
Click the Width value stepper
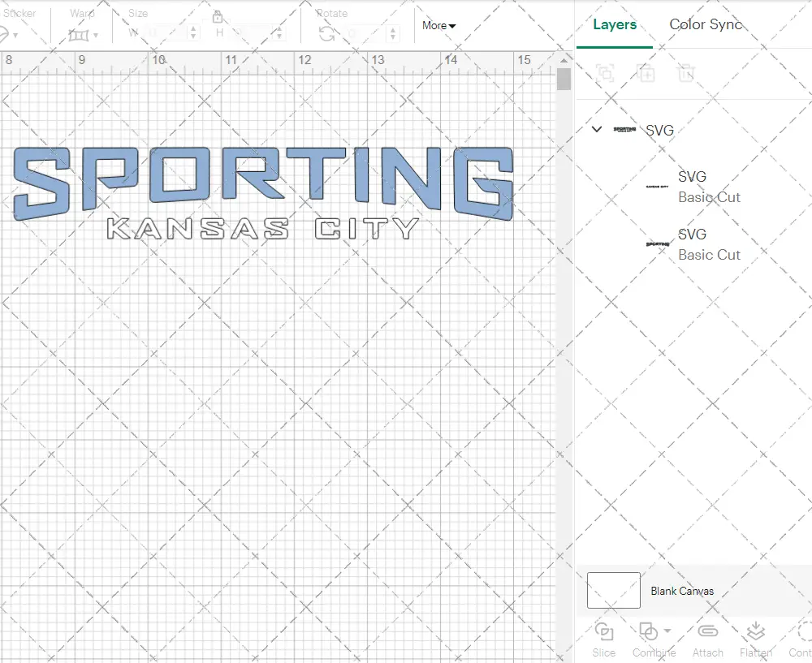193,33
